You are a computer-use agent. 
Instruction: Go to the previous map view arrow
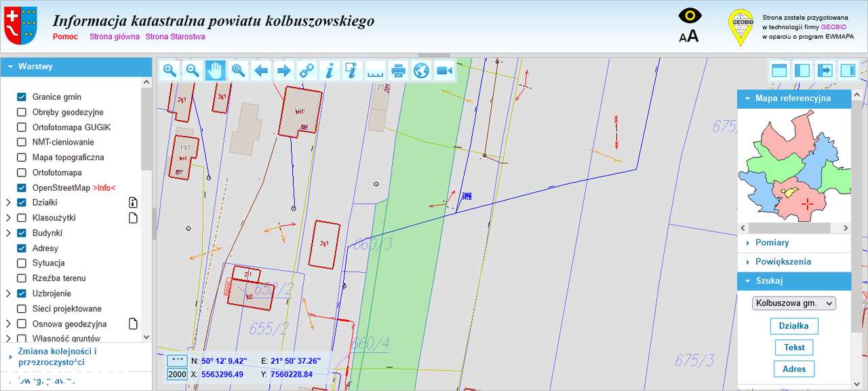pyautogui.click(x=261, y=70)
